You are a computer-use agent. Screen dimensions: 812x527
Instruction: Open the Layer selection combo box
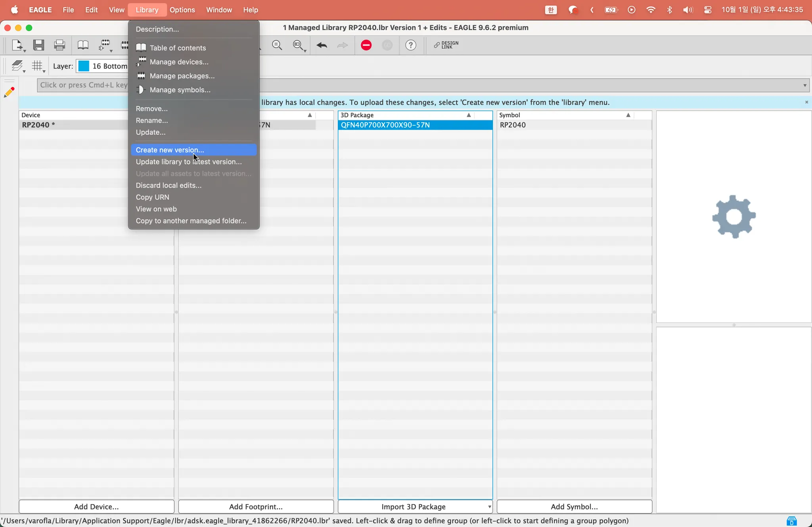coord(103,66)
